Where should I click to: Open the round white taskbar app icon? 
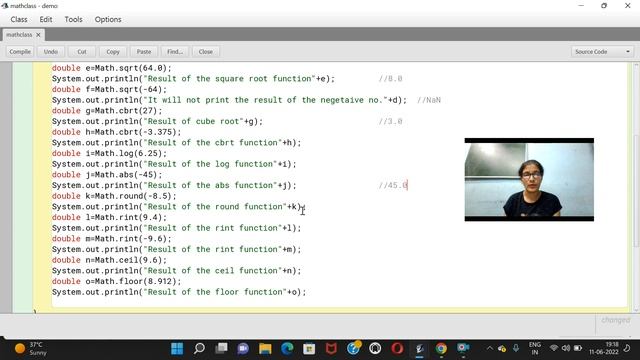375,349
